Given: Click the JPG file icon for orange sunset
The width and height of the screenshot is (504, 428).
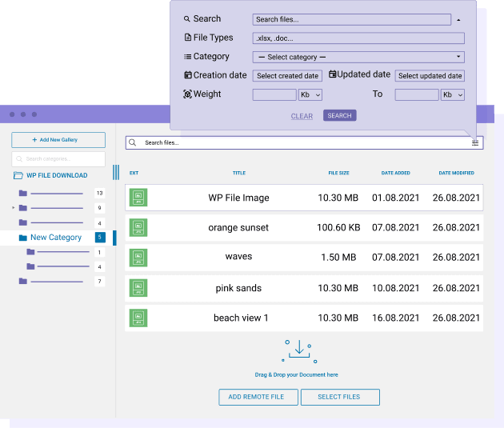Looking at the screenshot, I should (x=138, y=227).
